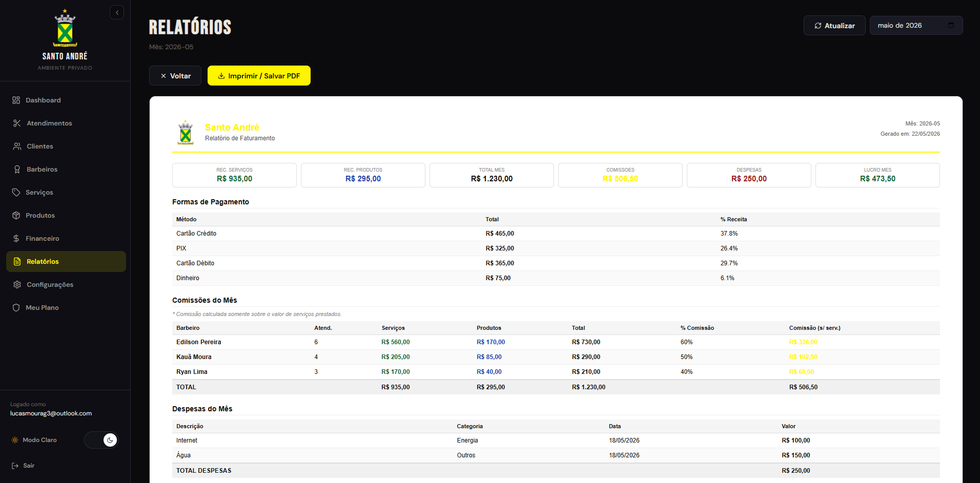Viewport: 980px width, 483px height.
Task: Click the Produtos box icon
Action: click(x=16, y=216)
